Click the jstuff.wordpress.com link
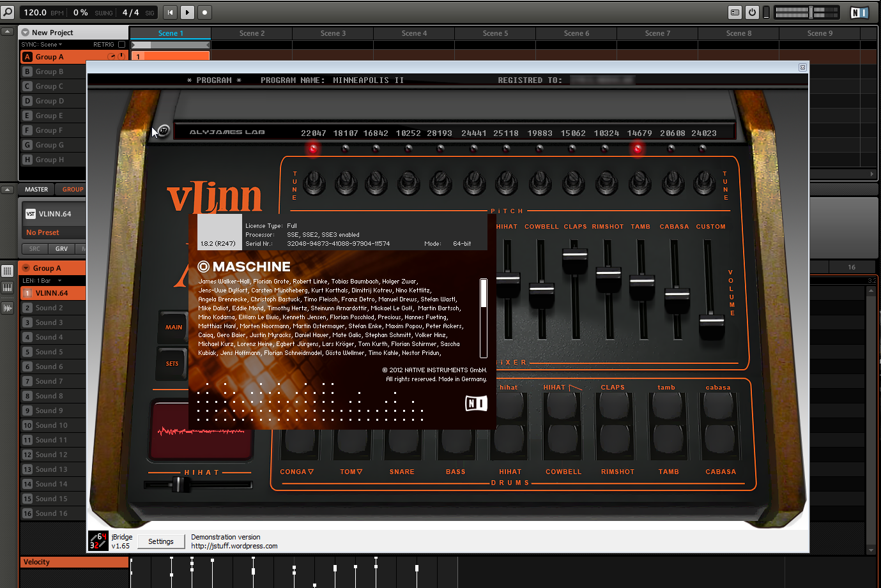The height and width of the screenshot is (588, 881). pos(234,546)
